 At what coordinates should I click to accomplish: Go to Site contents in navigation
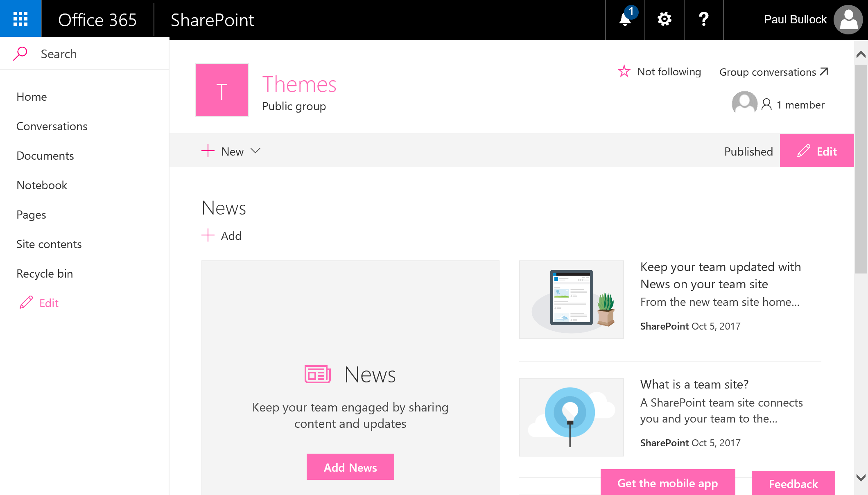click(49, 244)
